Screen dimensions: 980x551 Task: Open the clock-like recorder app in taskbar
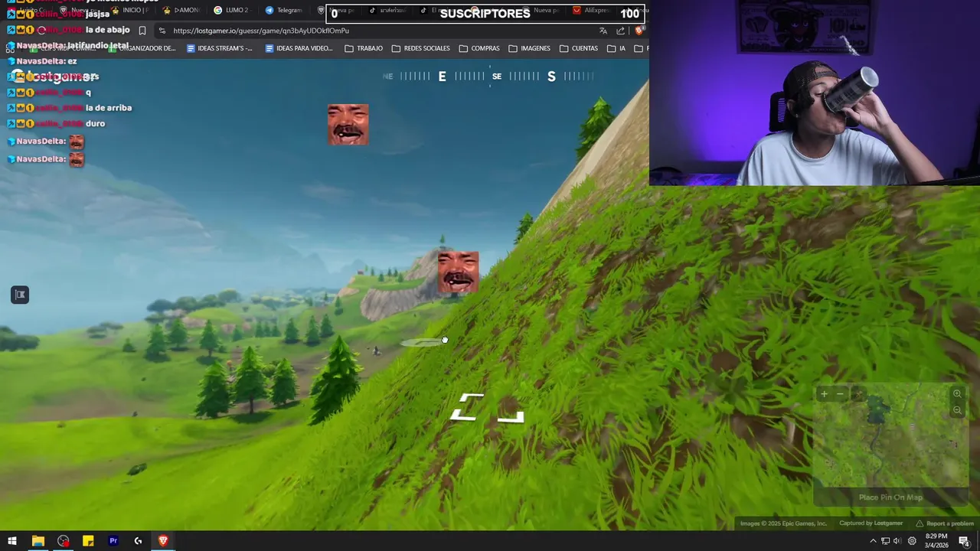(x=63, y=541)
